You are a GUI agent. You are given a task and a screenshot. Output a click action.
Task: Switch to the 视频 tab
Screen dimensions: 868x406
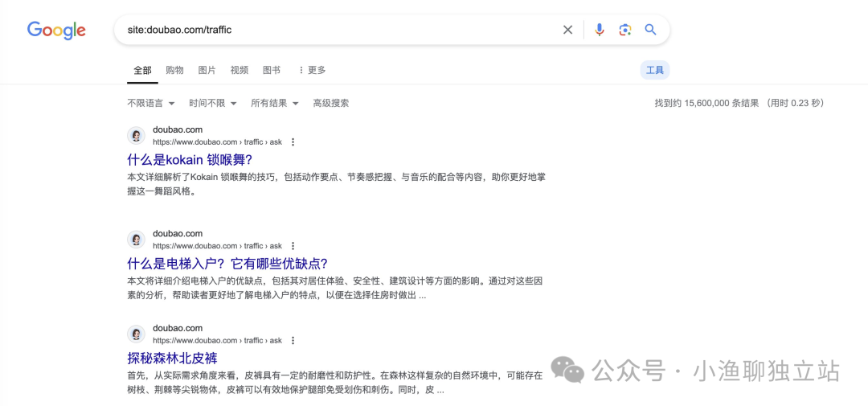pyautogui.click(x=240, y=70)
